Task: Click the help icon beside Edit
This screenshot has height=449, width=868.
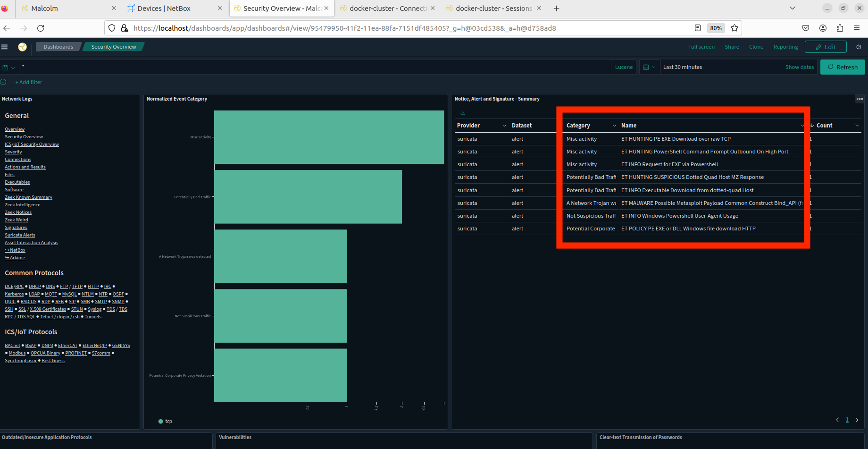Action: [x=859, y=47]
